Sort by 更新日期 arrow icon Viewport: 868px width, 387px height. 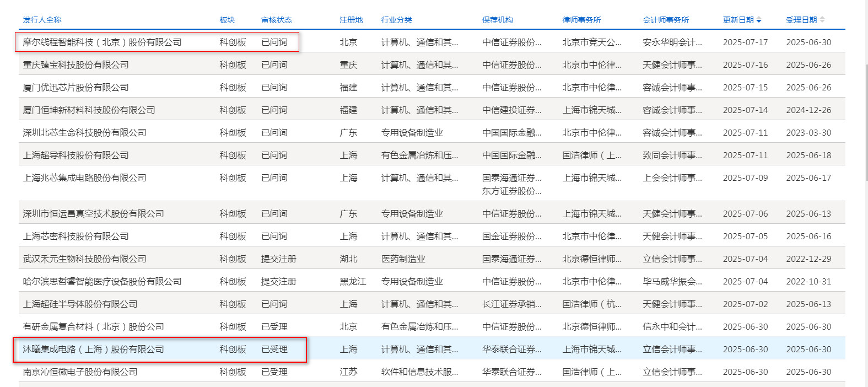coord(759,20)
